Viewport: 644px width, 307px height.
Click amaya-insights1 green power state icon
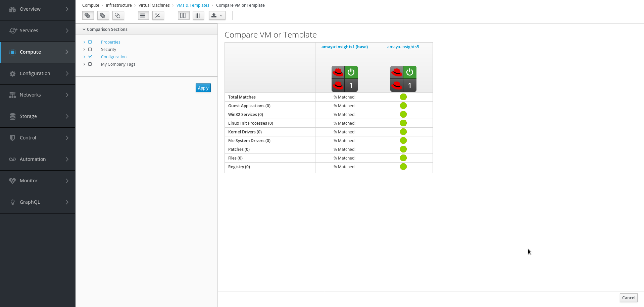pos(351,72)
